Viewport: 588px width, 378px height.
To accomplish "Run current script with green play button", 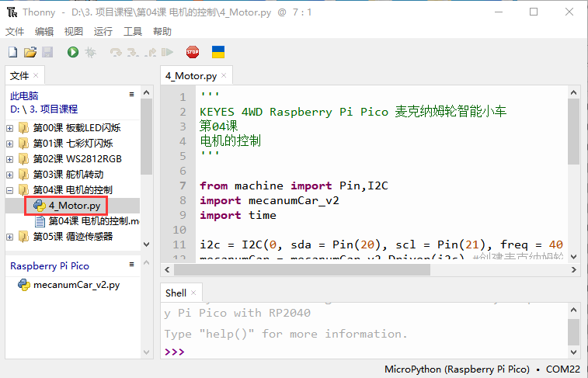I will 73,52.
